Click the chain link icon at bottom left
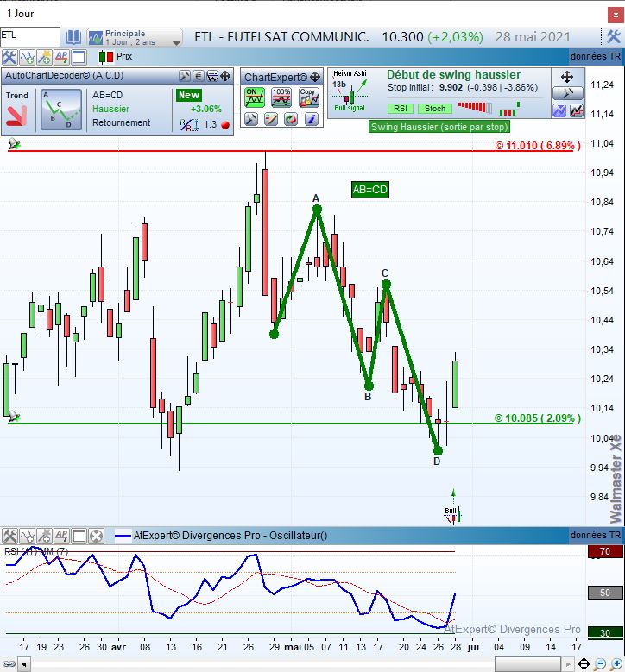The image size is (625, 672). tap(9, 665)
